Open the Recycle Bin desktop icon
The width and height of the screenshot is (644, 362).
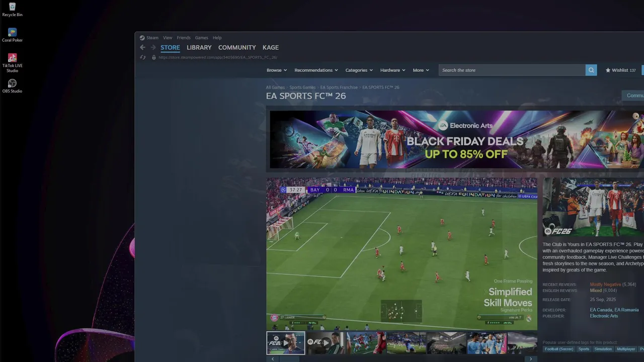coord(12,10)
